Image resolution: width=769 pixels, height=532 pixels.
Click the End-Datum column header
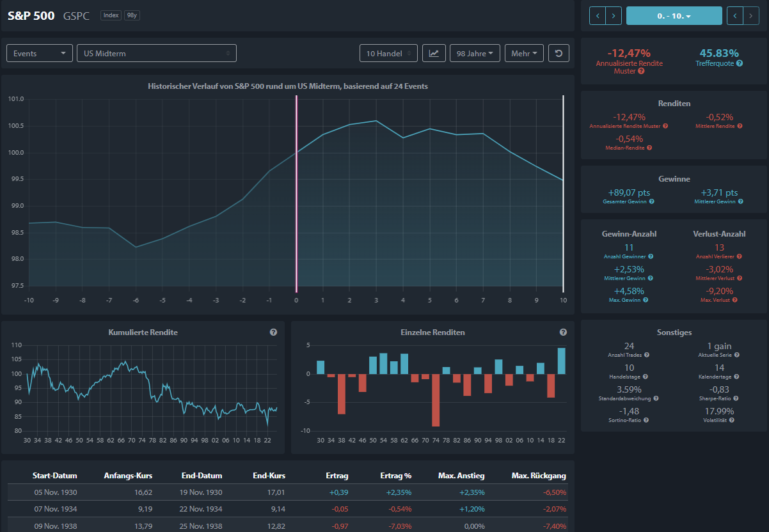tap(202, 476)
